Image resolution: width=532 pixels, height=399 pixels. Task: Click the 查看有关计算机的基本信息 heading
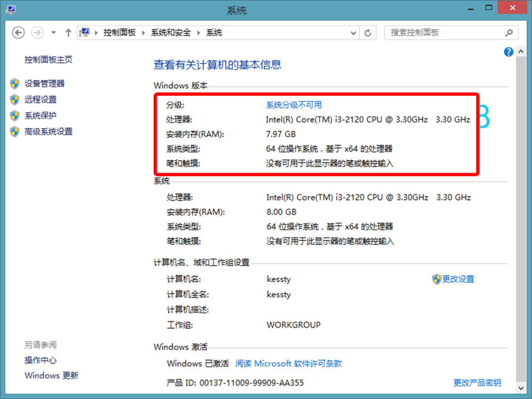pos(218,65)
